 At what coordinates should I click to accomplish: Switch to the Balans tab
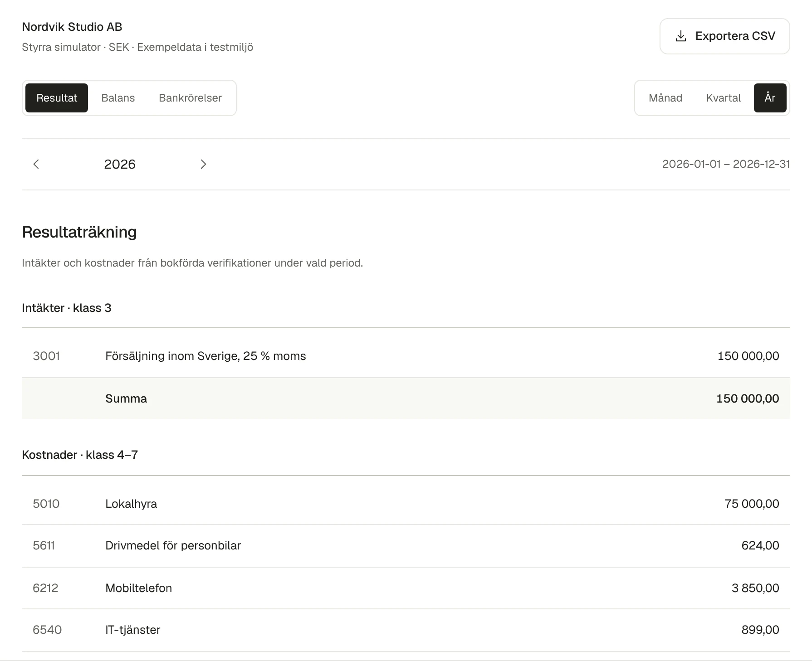[118, 98]
